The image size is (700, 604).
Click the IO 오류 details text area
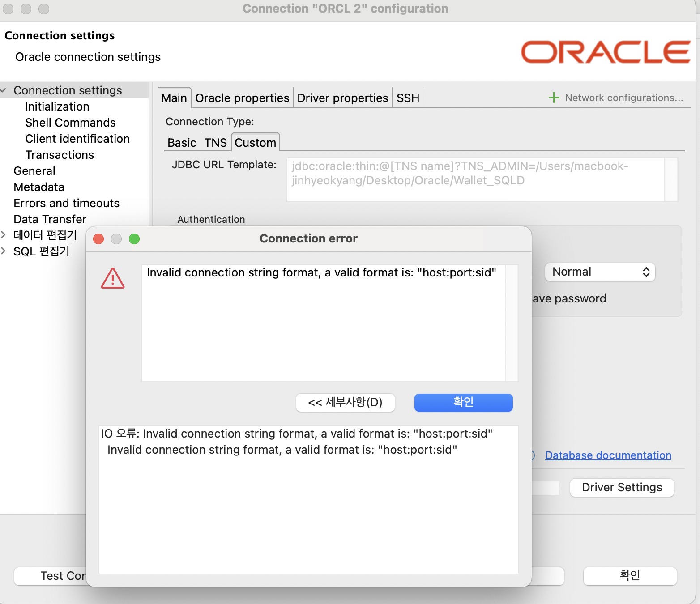(309, 500)
